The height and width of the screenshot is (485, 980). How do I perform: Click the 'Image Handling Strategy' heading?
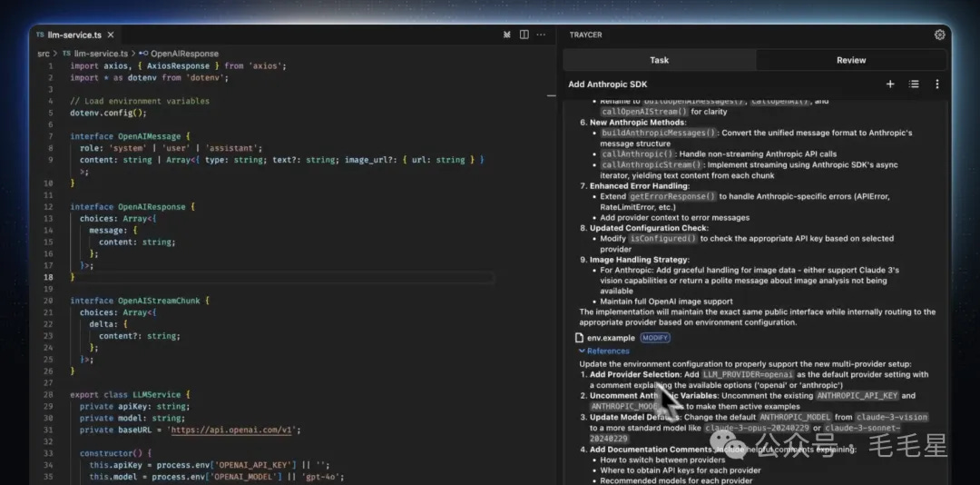pyautogui.click(x=640, y=260)
